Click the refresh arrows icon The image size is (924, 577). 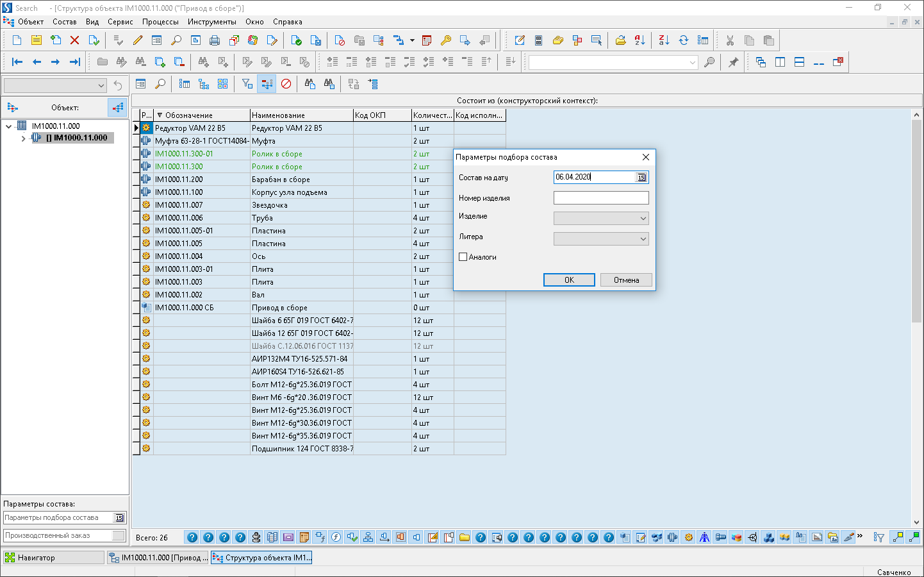click(x=684, y=40)
